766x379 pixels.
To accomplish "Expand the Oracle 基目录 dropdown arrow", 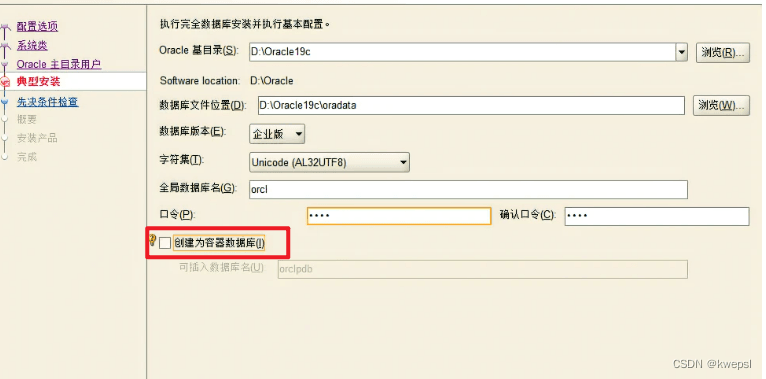I will tap(682, 52).
